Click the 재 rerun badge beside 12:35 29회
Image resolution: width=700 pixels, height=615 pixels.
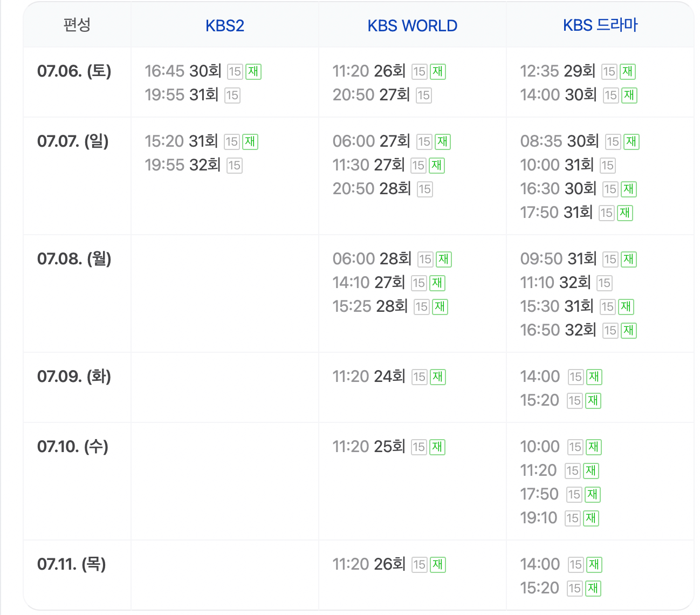point(628,72)
